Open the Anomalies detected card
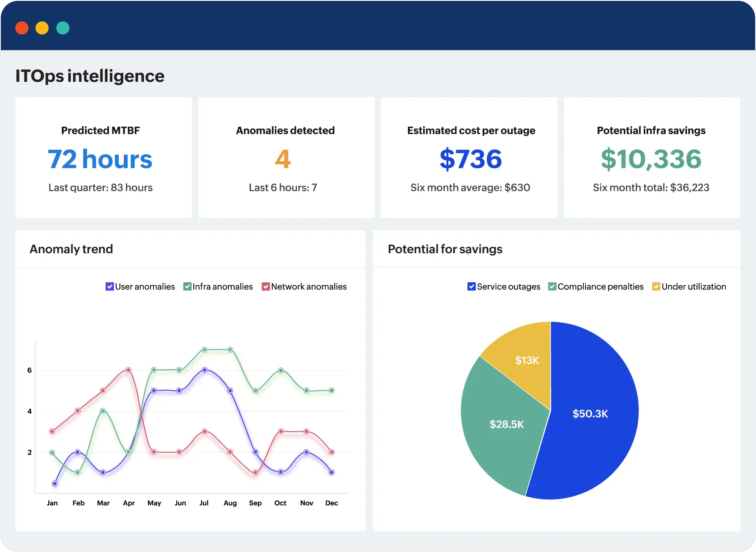The image size is (756, 552). point(286,158)
